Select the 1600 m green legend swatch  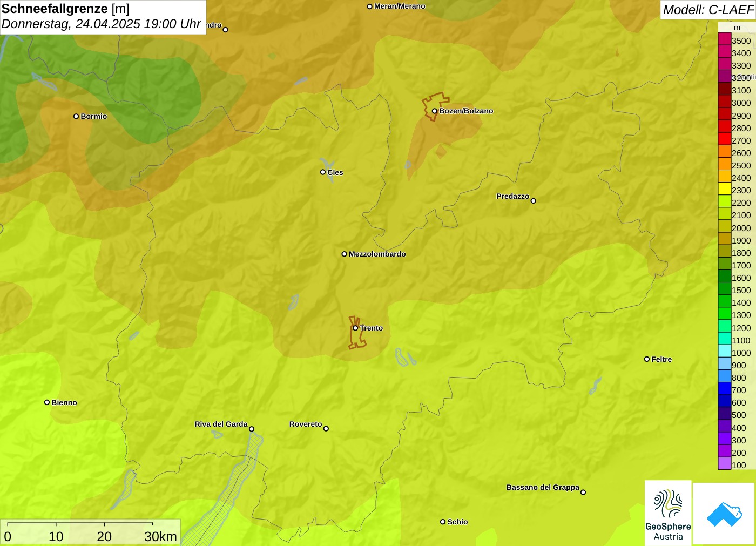(x=725, y=276)
